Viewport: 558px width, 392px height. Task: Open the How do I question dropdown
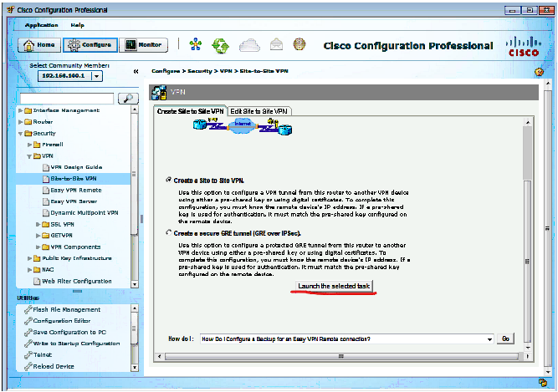coord(489,339)
